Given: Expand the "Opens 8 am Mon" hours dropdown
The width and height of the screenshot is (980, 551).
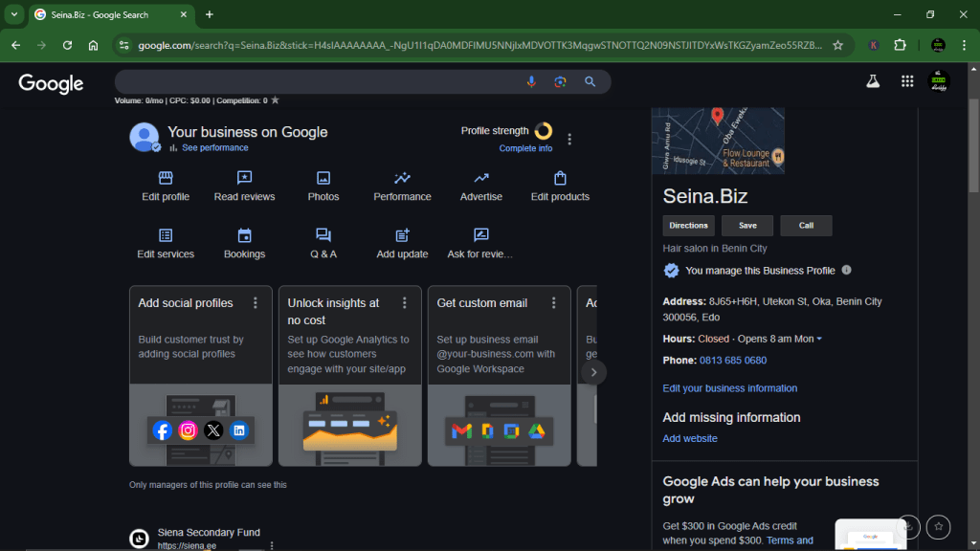Looking at the screenshot, I should point(819,339).
